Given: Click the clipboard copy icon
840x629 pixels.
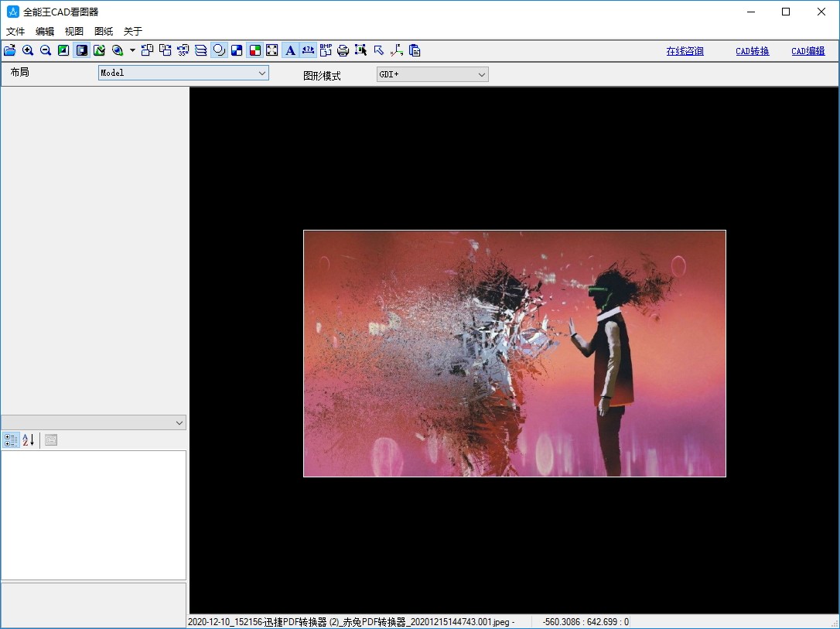Looking at the screenshot, I should click(x=415, y=51).
